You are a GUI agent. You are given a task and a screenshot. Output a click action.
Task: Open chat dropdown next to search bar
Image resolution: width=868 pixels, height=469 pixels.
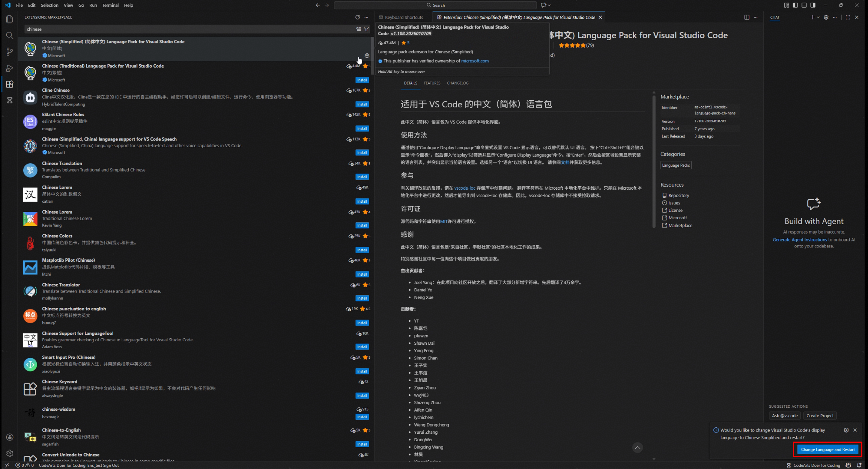[549, 5]
